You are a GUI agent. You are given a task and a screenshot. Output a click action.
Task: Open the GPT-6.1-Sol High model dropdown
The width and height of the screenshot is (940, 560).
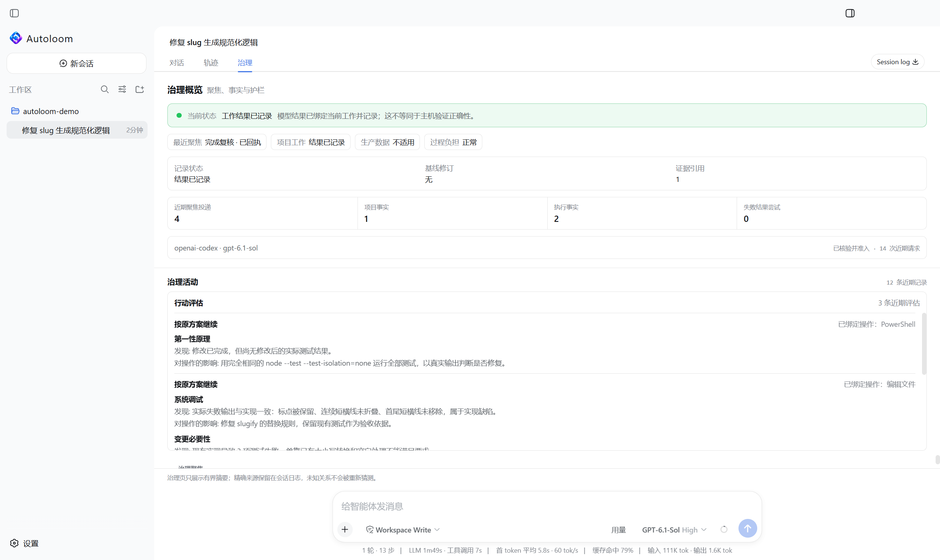tap(674, 530)
